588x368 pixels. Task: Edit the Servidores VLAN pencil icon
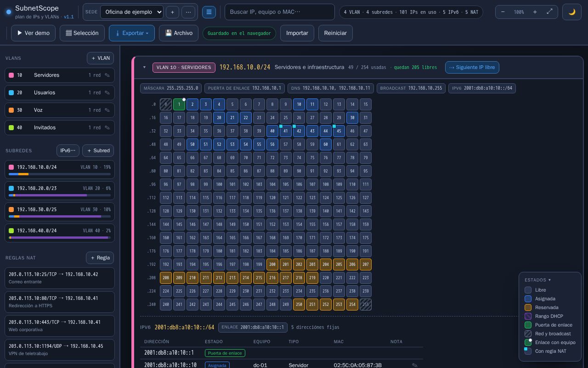[107, 75]
